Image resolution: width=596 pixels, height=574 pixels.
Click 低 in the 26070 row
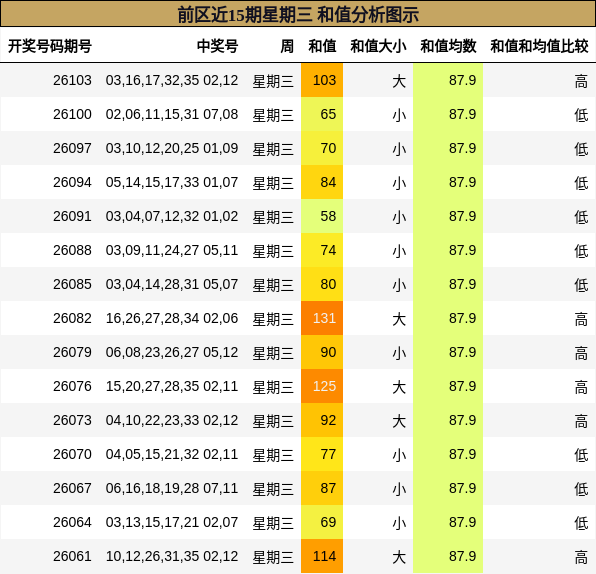(x=582, y=455)
